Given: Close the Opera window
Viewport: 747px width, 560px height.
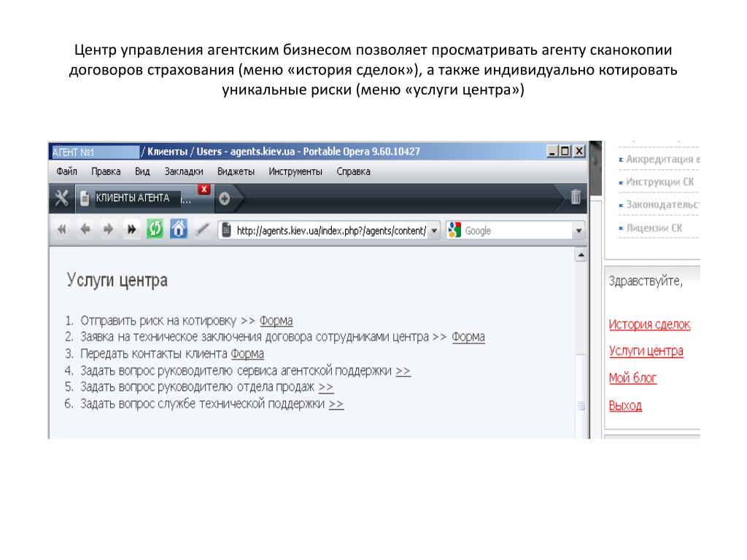Looking at the screenshot, I should click(x=578, y=152).
